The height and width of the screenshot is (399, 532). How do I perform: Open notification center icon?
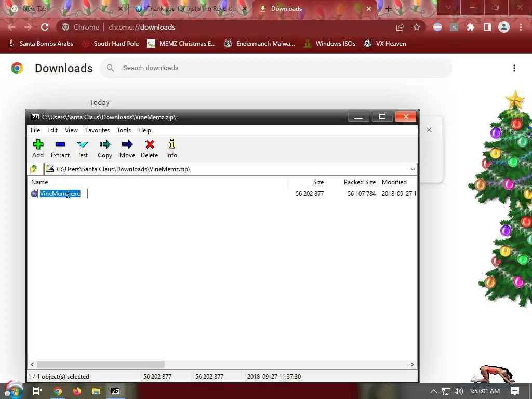515,391
